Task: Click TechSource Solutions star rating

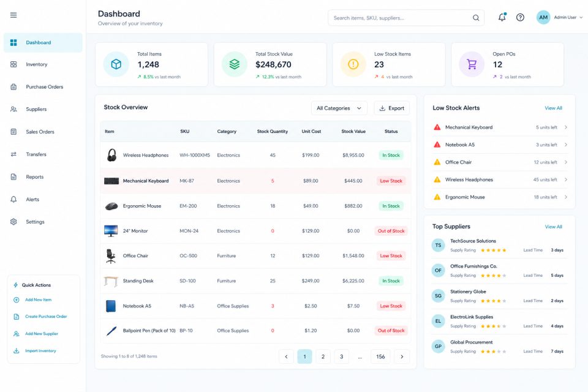Action: point(494,250)
